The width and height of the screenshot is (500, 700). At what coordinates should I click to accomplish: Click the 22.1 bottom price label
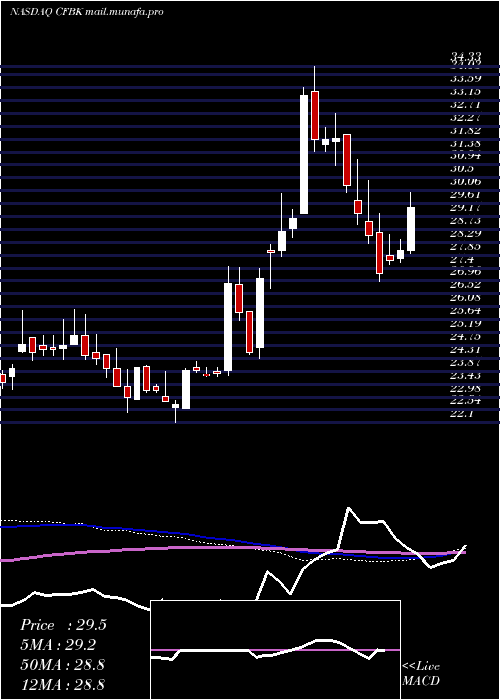pos(462,414)
